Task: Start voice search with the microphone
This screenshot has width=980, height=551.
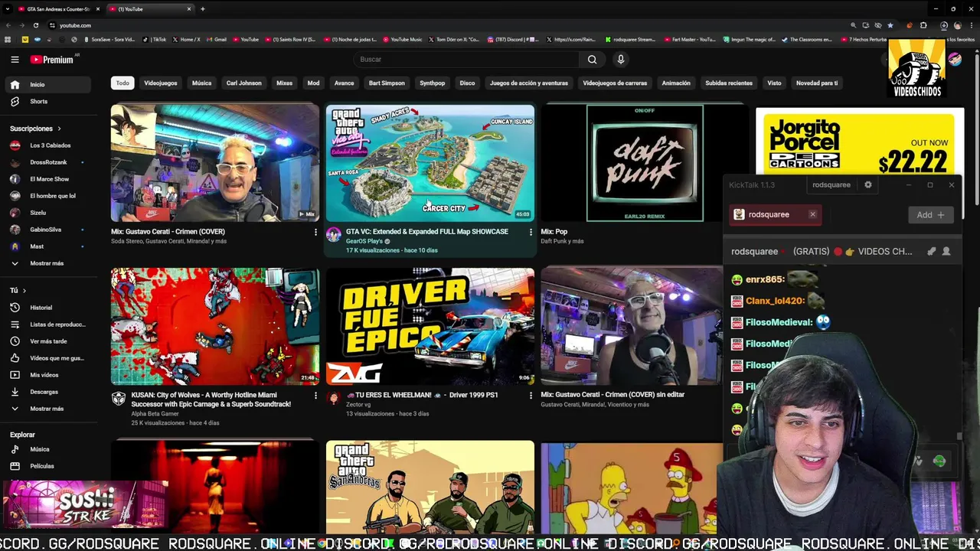Action: (621, 59)
